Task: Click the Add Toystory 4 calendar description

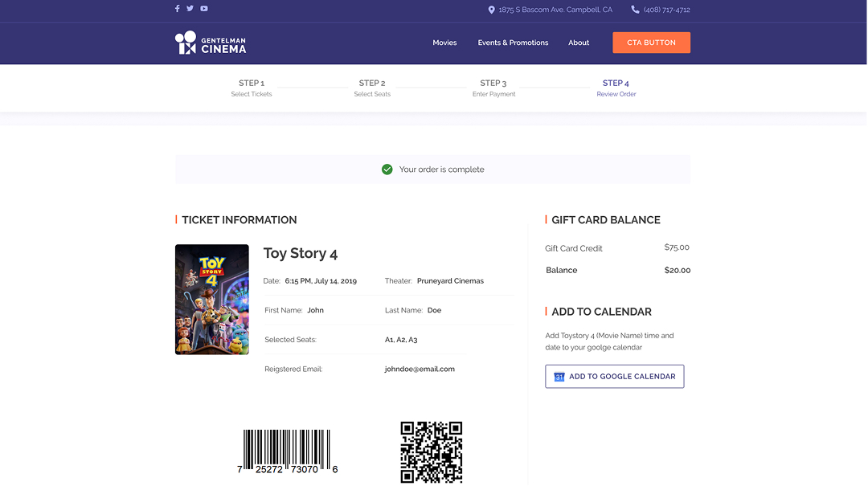Action: coord(609,341)
